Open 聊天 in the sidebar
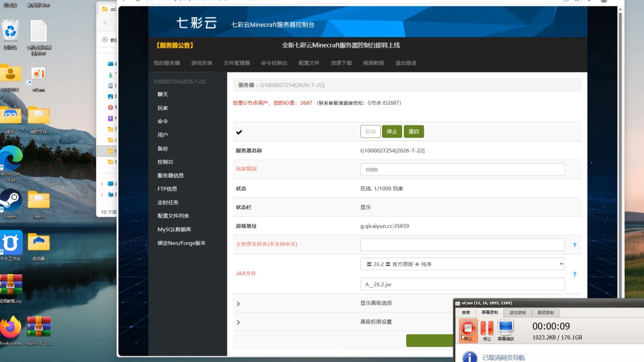Image resolution: width=644 pixels, height=362 pixels. [163, 94]
